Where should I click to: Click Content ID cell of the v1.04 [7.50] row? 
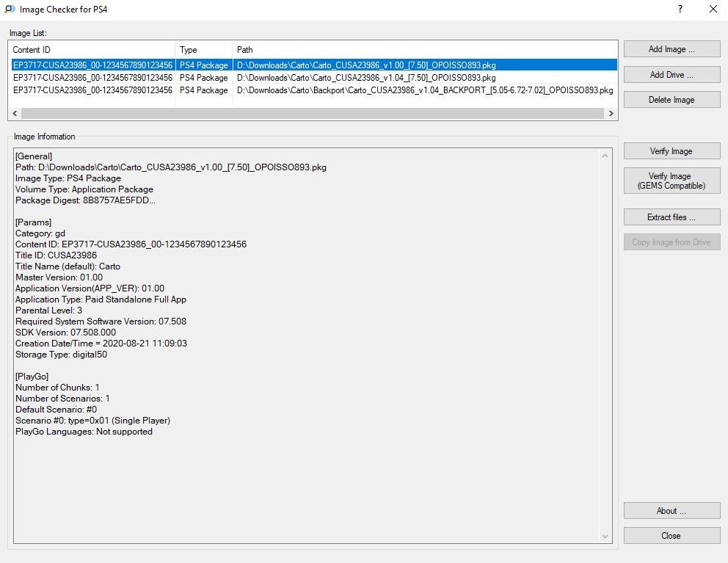(93, 78)
